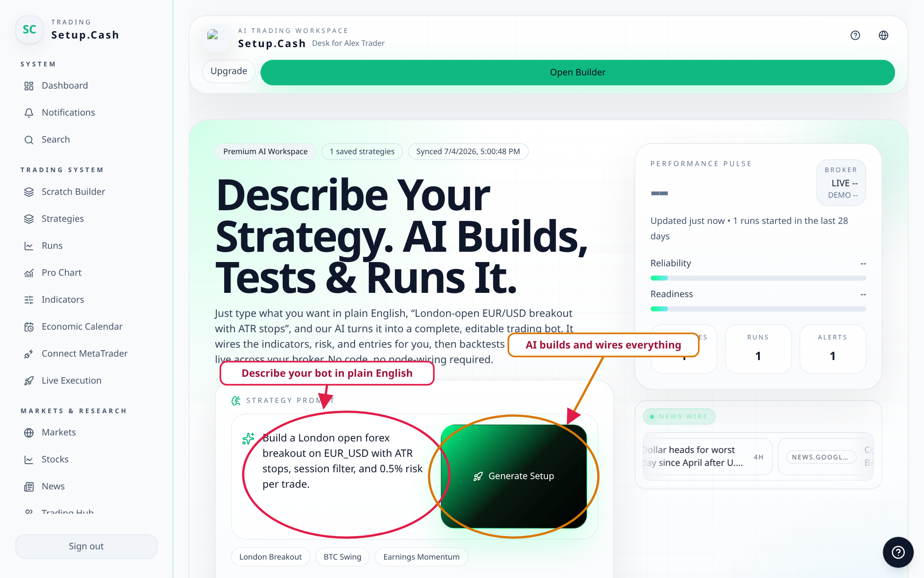Click the Upgrade button
Screen dimensions: 924x578
tap(229, 71)
